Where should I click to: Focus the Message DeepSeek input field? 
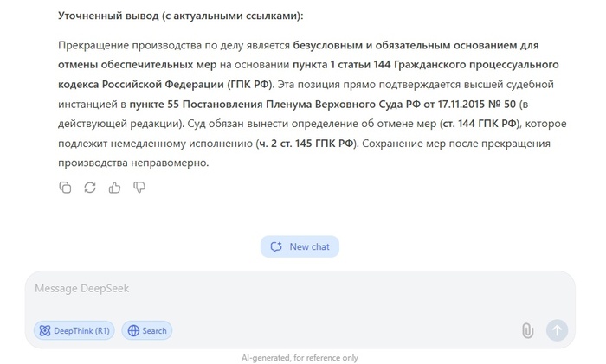pos(294,289)
